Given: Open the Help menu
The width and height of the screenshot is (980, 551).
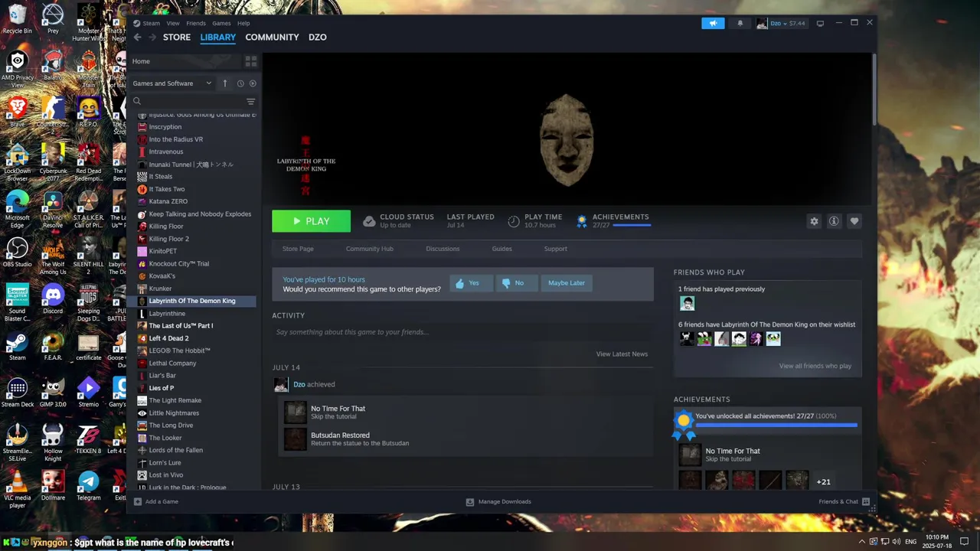Looking at the screenshot, I should pos(243,23).
